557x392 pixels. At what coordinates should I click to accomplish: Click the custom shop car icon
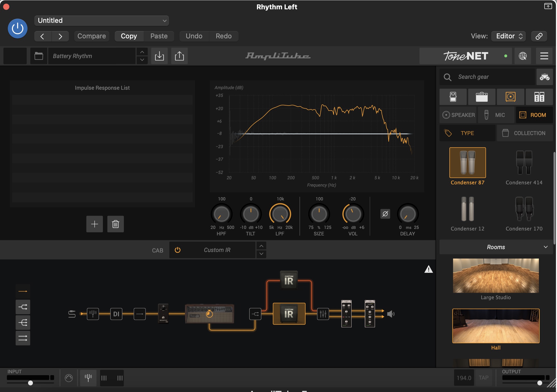tap(545, 77)
